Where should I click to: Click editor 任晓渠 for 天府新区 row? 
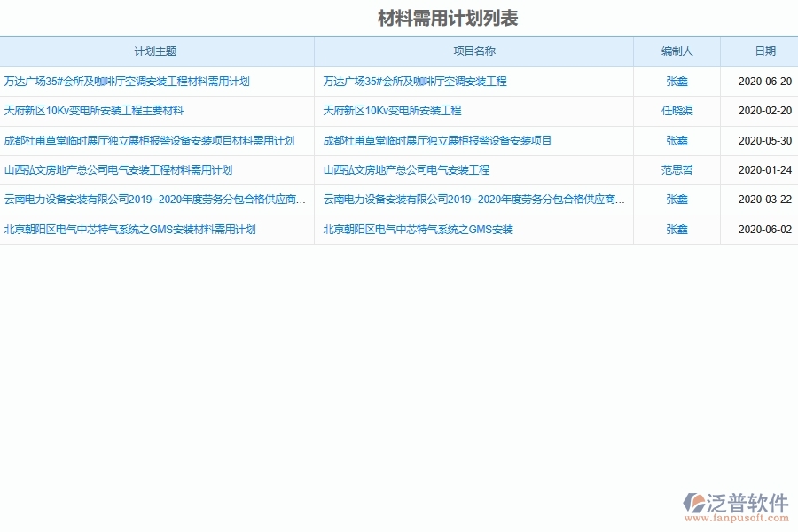point(677,111)
